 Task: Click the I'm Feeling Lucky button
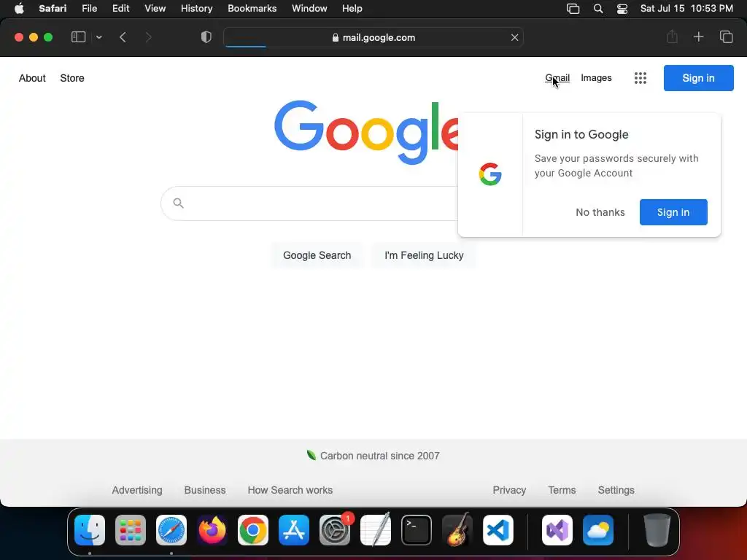(x=424, y=255)
